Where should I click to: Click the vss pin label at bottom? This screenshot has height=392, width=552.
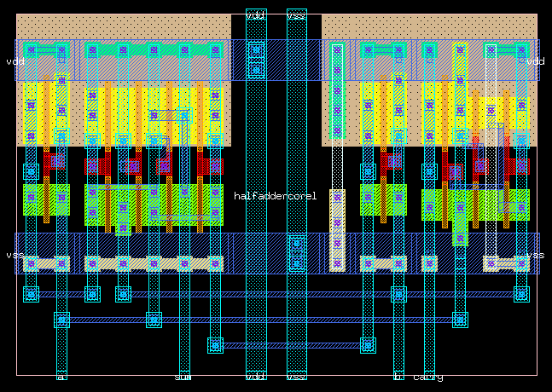click(296, 376)
